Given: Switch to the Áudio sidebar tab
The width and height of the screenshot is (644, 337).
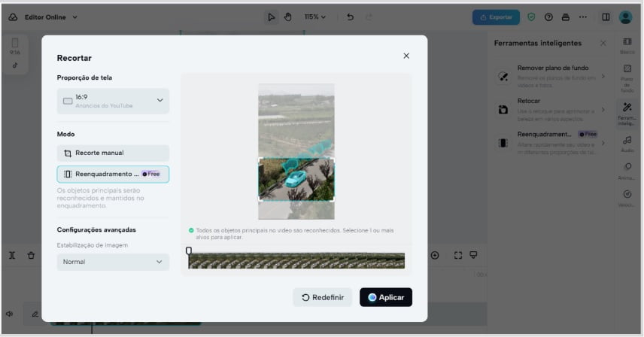Looking at the screenshot, I should 627,144.
